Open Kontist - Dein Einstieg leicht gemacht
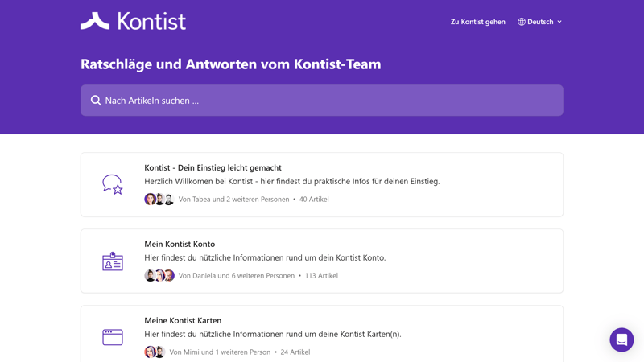 click(213, 167)
